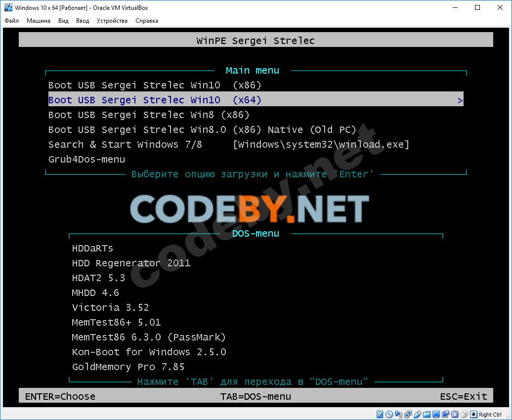The height and width of the screenshot is (420, 512).
Task: Click the video capture status icon
Action: (445, 415)
